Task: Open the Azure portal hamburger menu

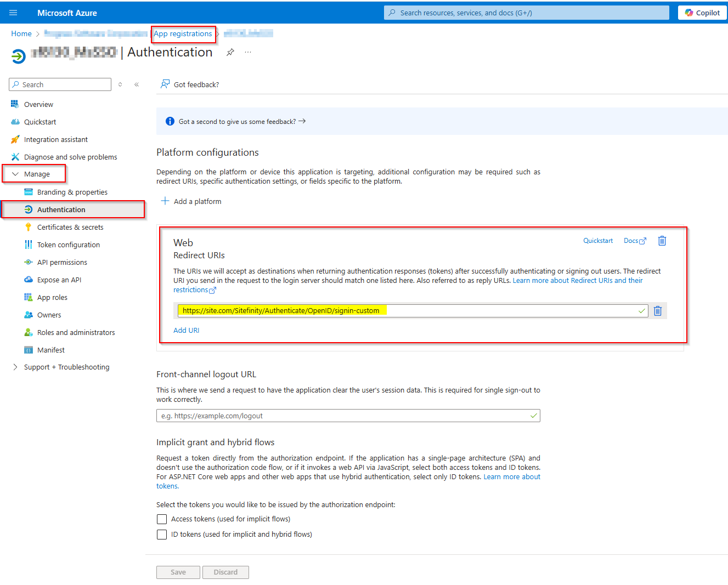Action: coord(13,13)
